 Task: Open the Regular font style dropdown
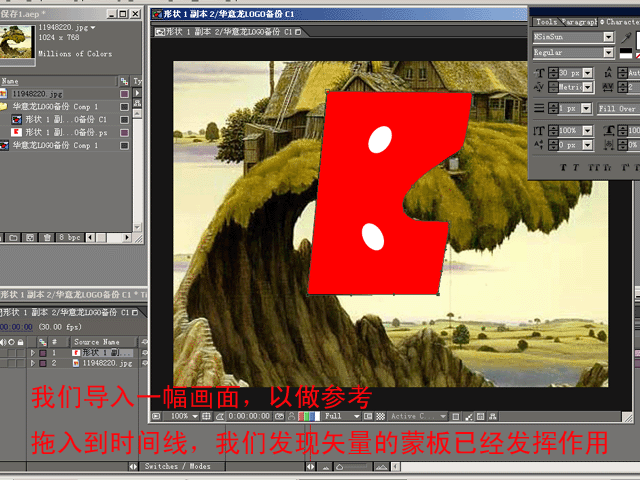[608, 53]
